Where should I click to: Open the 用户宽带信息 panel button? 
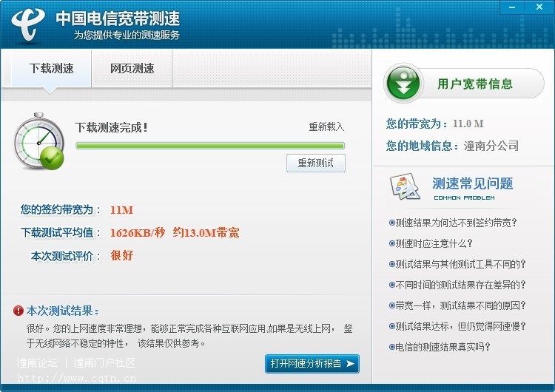pos(464,84)
